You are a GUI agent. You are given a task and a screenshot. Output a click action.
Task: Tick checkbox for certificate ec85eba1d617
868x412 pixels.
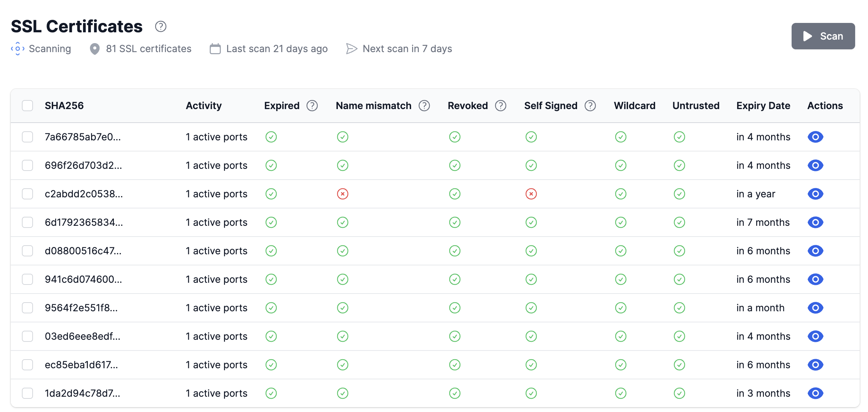click(x=27, y=365)
